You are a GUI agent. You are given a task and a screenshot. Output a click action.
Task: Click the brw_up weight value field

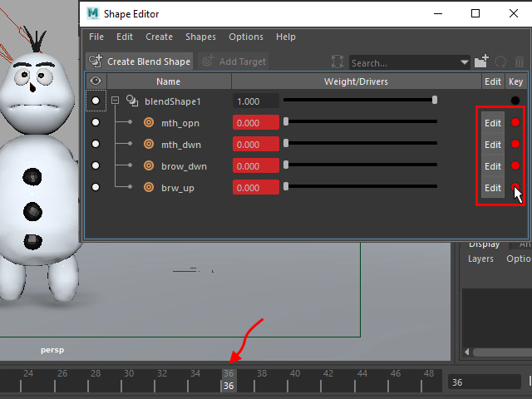255,188
